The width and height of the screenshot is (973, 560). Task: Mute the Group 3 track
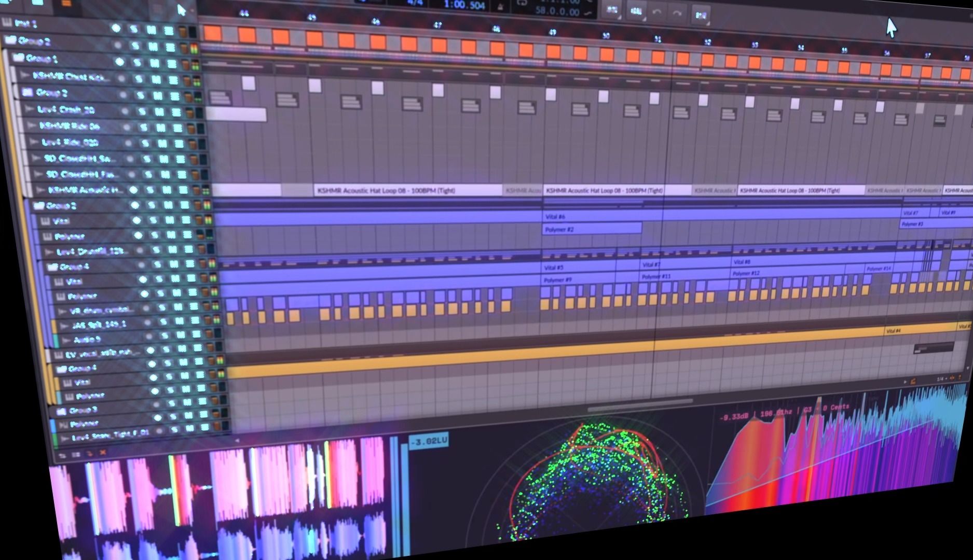[x=188, y=402]
